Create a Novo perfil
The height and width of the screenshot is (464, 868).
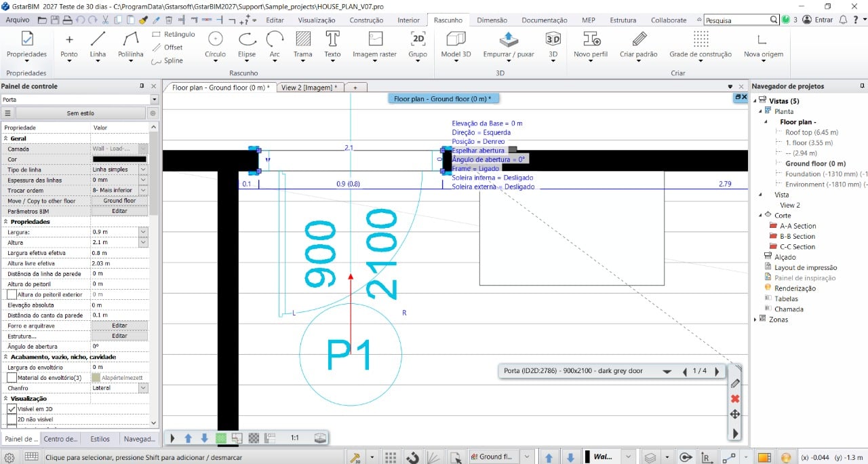click(591, 46)
